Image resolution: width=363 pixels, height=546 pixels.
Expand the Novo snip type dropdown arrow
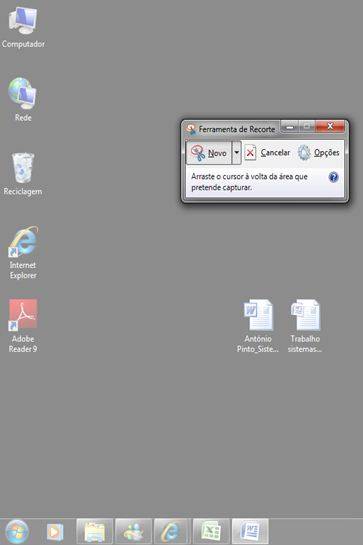pyautogui.click(x=237, y=153)
